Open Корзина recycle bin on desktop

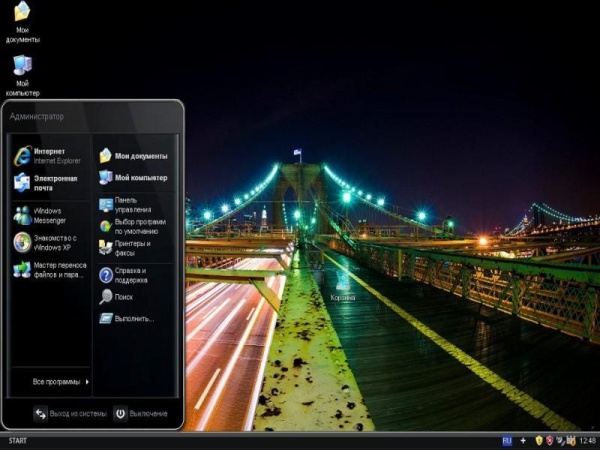point(343,283)
